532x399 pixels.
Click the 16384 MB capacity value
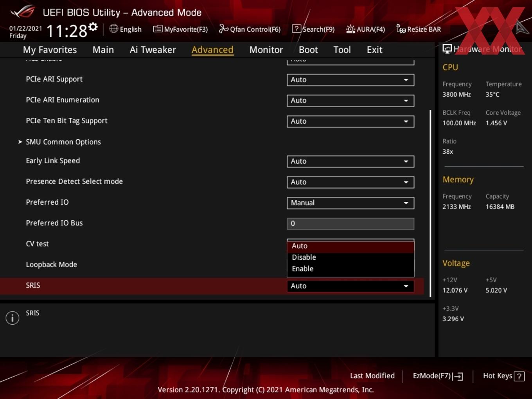500,207
